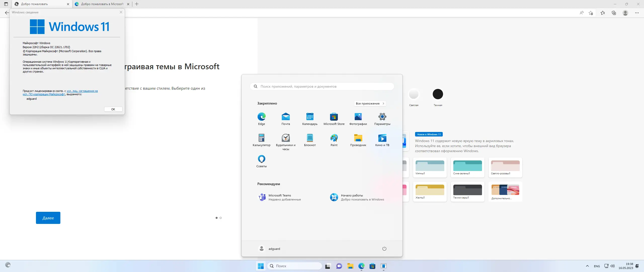Open Alarms and Clock (Будильники и часы)
The image size is (644, 272).
click(286, 138)
